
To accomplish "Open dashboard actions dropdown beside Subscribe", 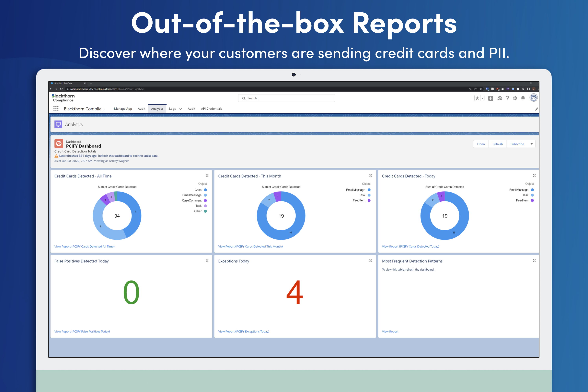I will pos(531,144).
